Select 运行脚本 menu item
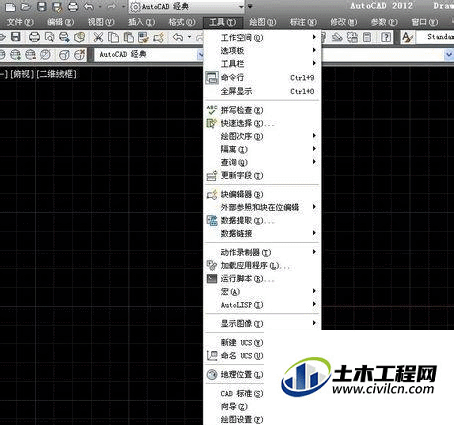This screenshot has height=425, width=454. pyautogui.click(x=262, y=278)
